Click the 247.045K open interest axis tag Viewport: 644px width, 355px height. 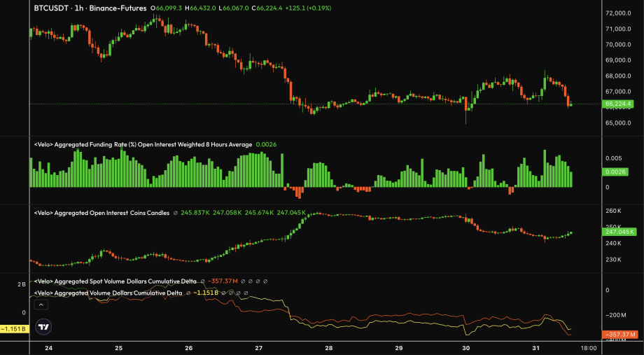(x=620, y=231)
